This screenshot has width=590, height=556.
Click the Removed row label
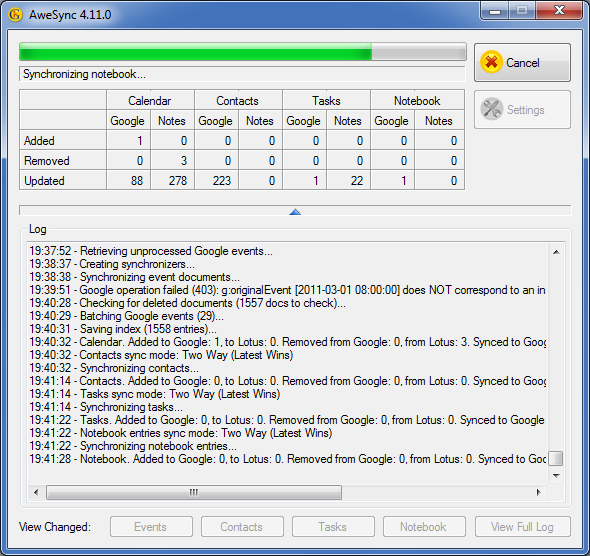coord(47,161)
